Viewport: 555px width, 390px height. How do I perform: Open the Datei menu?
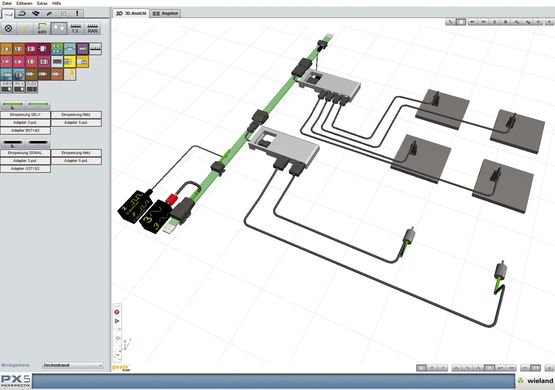[7, 3]
